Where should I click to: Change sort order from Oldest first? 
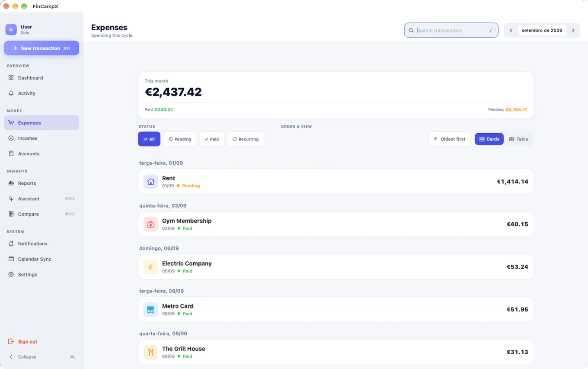click(450, 139)
